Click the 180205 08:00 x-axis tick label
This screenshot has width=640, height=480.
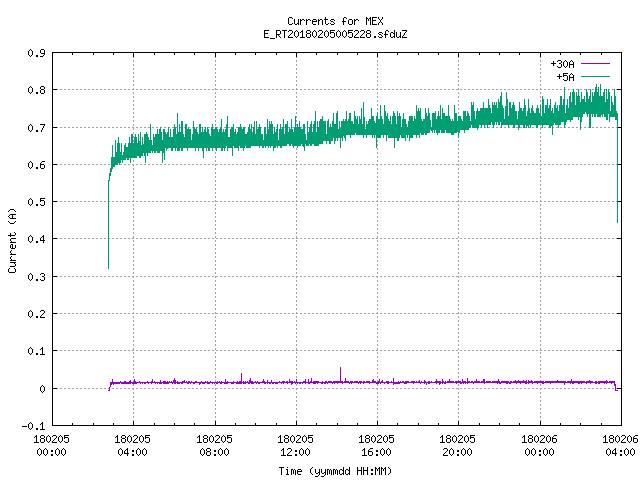[214, 446]
